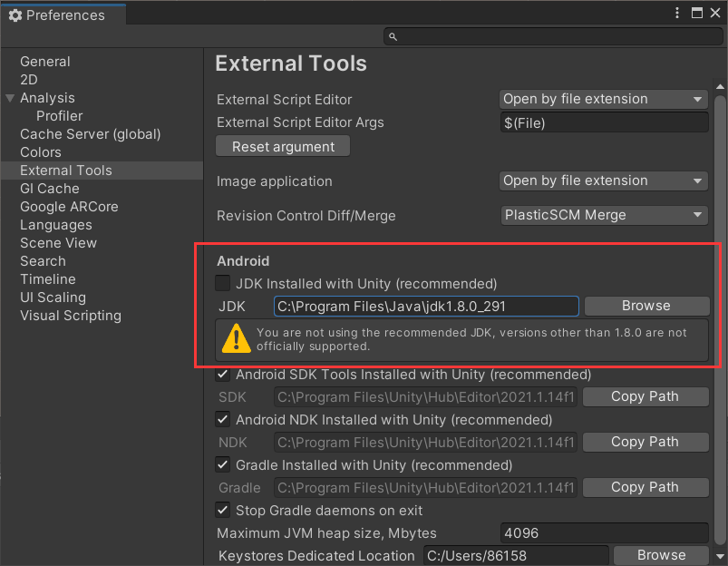Click the magnifier icon in the search bar
The height and width of the screenshot is (566, 728).
point(392,37)
